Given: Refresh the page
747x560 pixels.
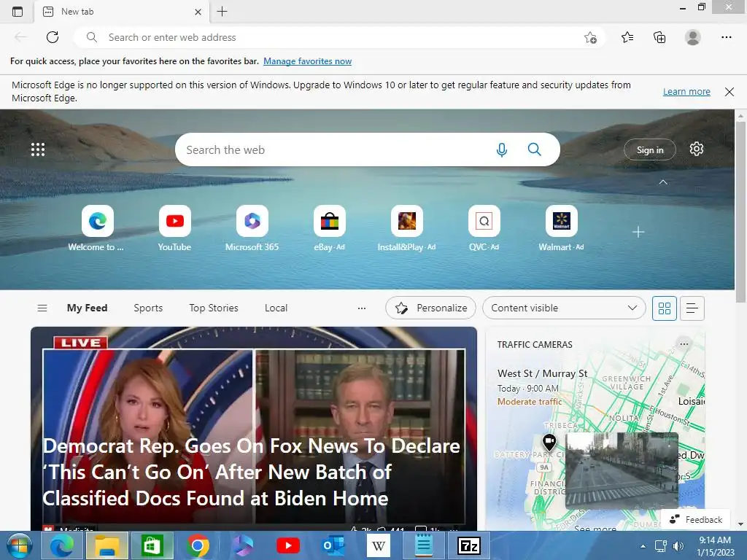Looking at the screenshot, I should pos(53,37).
